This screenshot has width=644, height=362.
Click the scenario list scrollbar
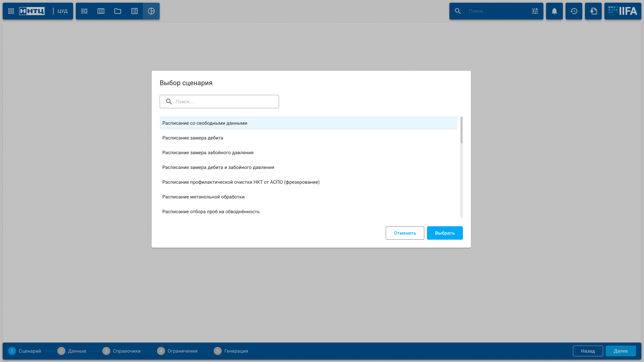tap(462, 131)
